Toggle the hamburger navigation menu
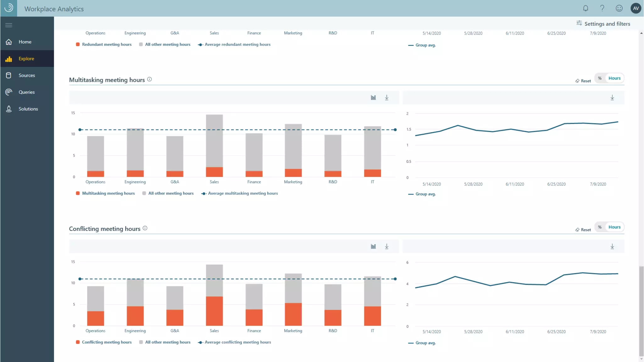644x362 pixels. [9, 25]
